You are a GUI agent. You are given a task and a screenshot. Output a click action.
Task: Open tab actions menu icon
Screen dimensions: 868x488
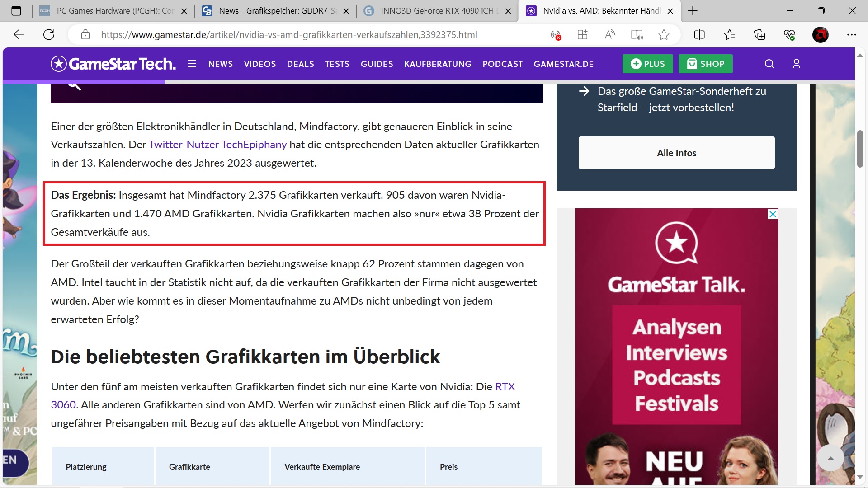coord(16,11)
